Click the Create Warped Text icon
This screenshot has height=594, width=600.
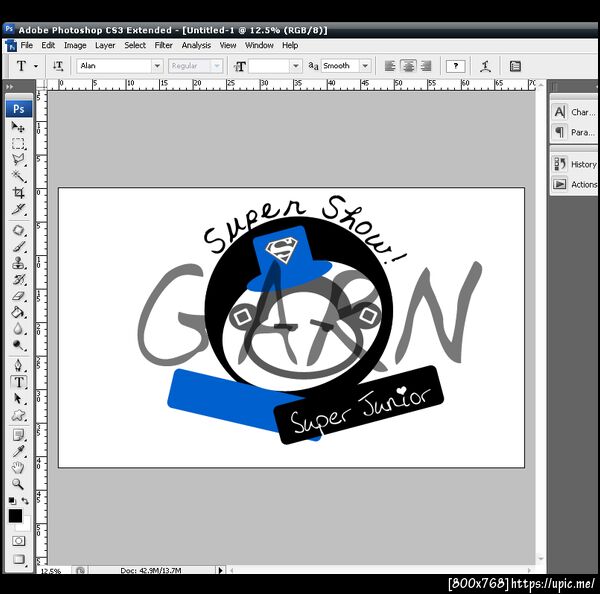click(x=486, y=66)
